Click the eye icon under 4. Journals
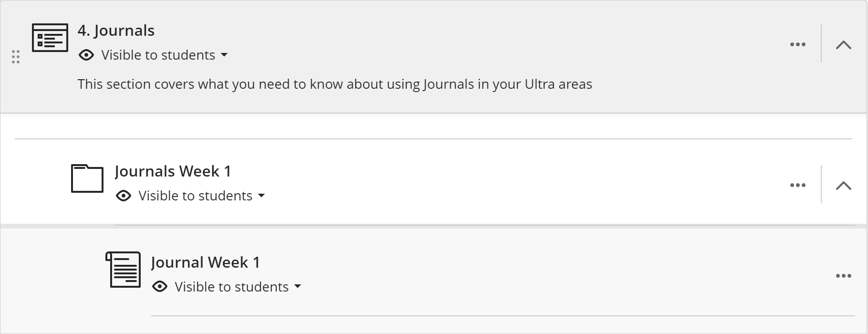 (86, 55)
